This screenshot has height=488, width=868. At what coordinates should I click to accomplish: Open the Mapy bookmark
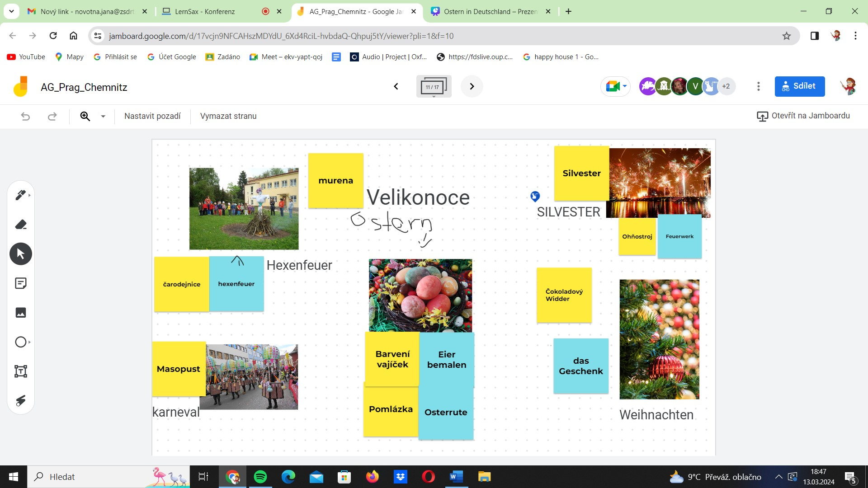69,57
